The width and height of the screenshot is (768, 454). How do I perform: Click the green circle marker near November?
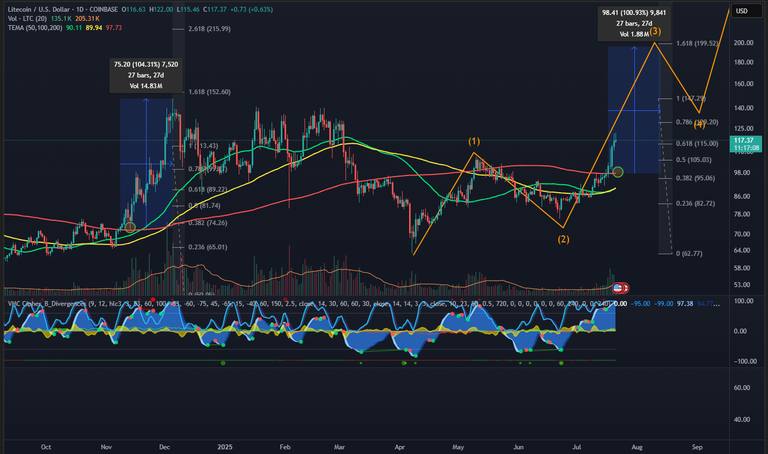(x=130, y=227)
